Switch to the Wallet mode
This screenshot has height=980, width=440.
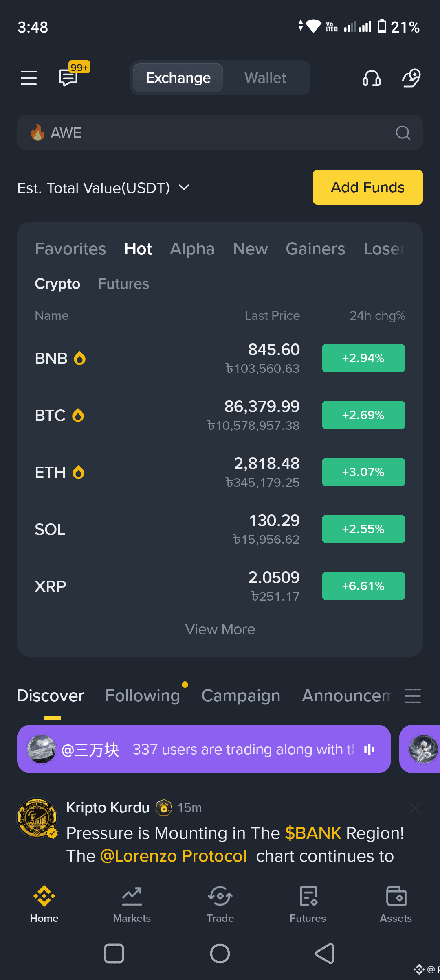point(265,78)
